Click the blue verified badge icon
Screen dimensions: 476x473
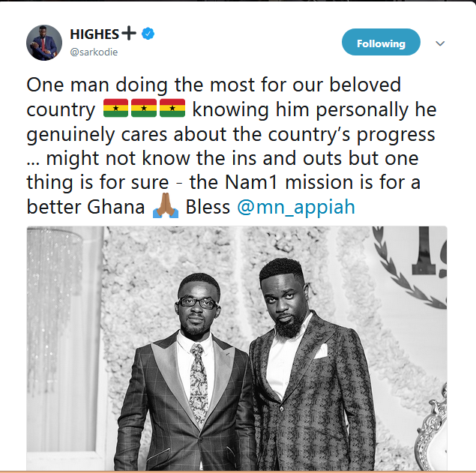tap(148, 34)
